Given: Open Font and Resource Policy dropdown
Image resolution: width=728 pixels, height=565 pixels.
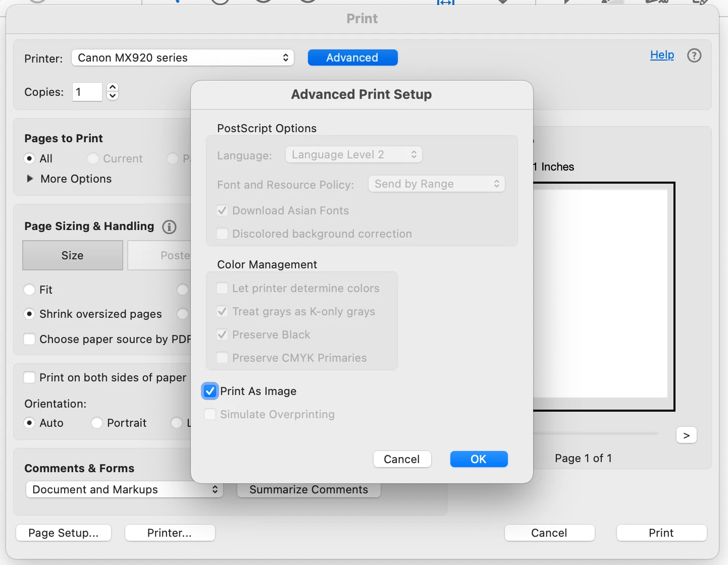Looking at the screenshot, I should coord(436,184).
